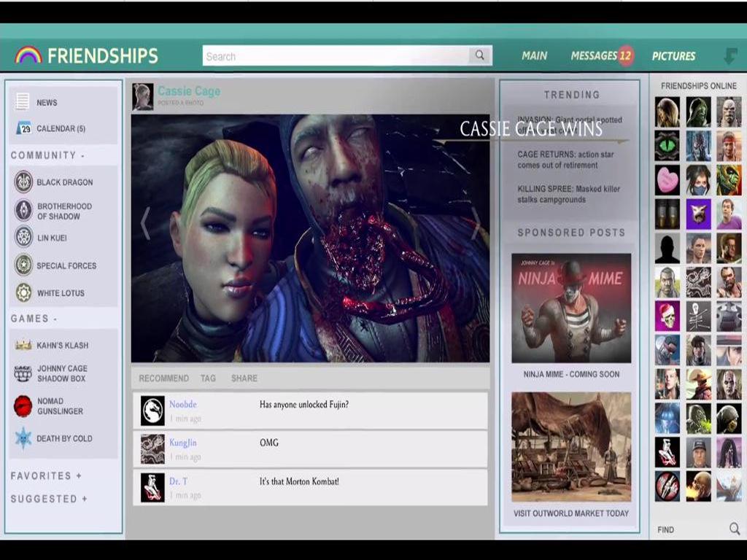747x560 pixels.
Task: Click Noobde's dragon logo avatar
Action: pyautogui.click(x=152, y=411)
